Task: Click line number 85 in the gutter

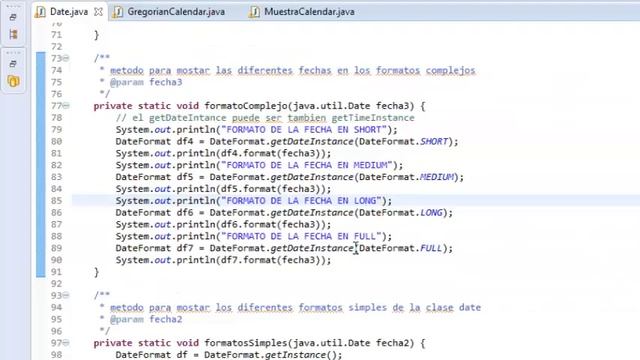Action: (x=57, y=201)
